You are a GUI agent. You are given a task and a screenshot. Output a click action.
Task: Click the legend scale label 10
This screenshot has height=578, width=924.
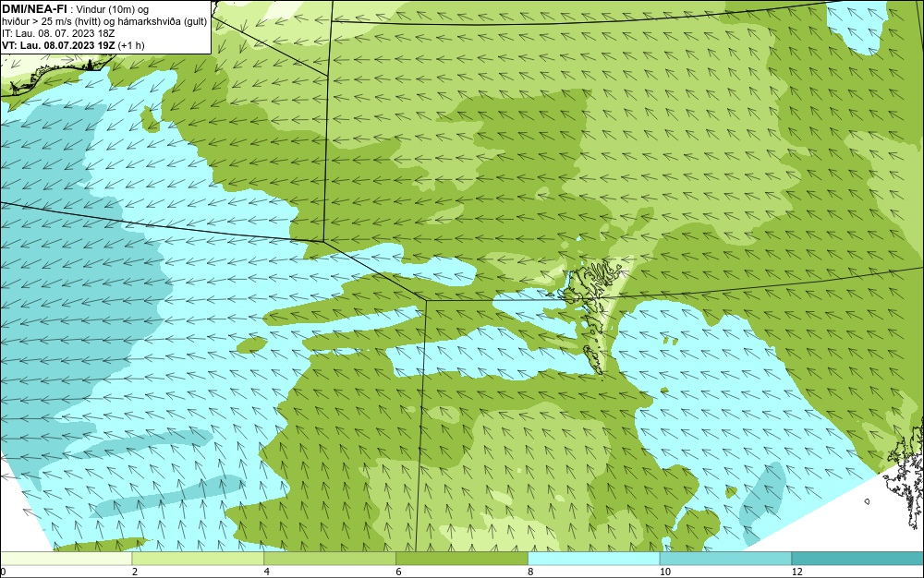coord(665,572)
